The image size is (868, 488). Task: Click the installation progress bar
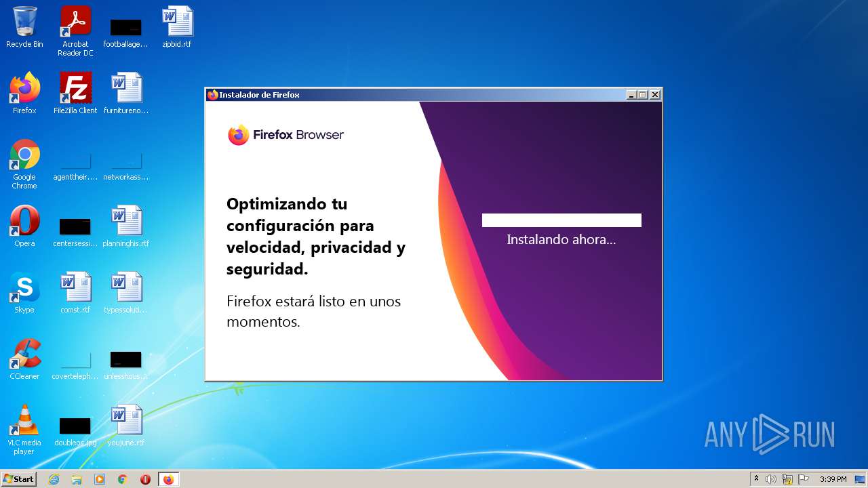click(561, 220)
